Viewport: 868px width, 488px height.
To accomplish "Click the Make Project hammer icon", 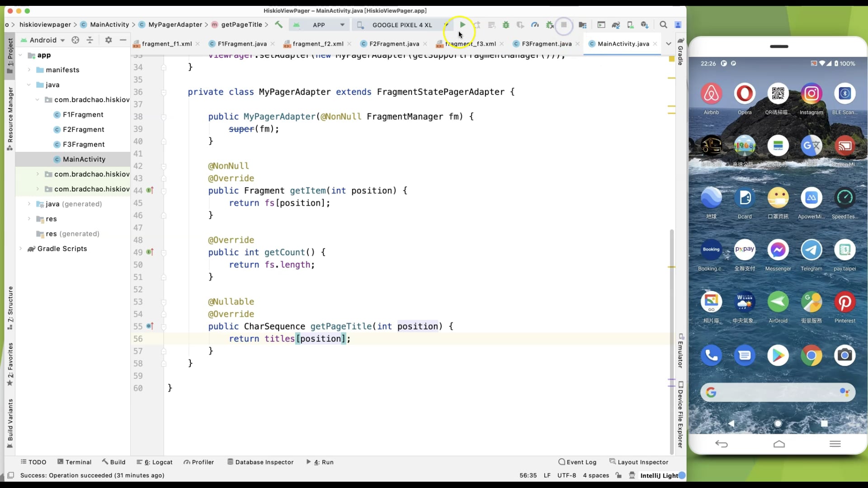I will tap(278, 25).
